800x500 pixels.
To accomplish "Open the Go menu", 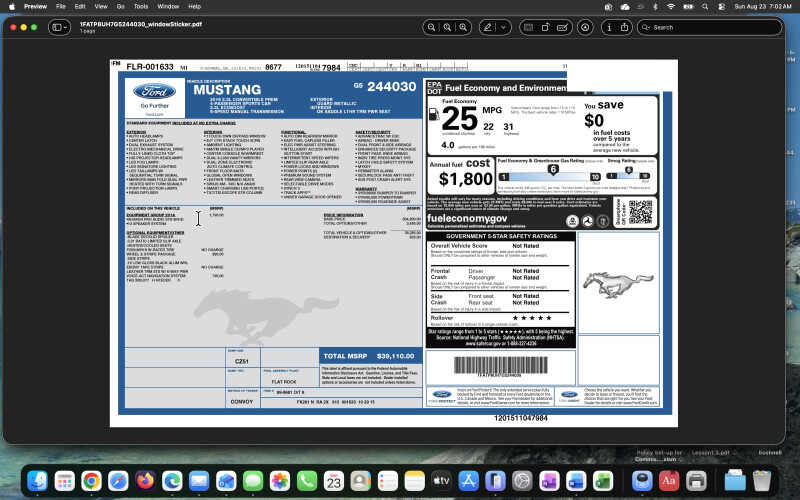I will pos(121,7).
